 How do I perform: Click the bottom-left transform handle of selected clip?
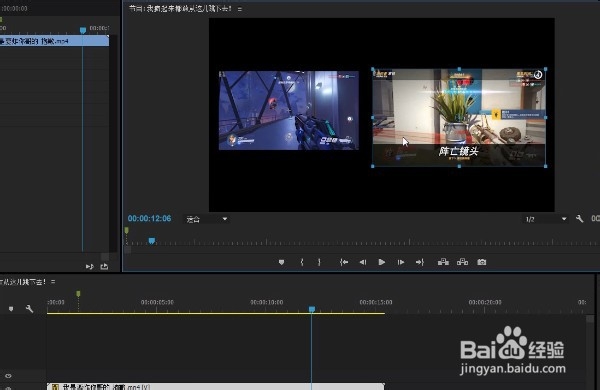coord(373,166)
